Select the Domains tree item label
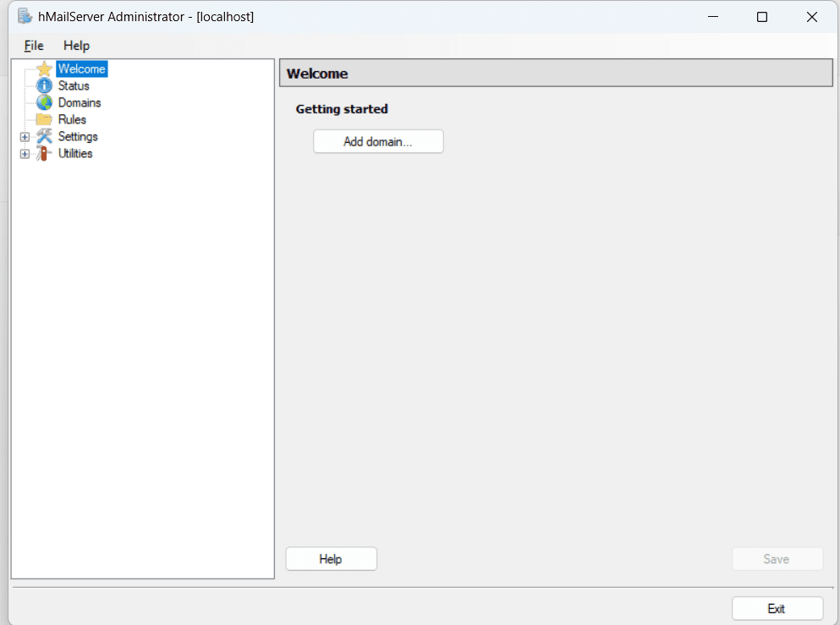The width and height of the screenshot is (840, 625). (80, 102)
